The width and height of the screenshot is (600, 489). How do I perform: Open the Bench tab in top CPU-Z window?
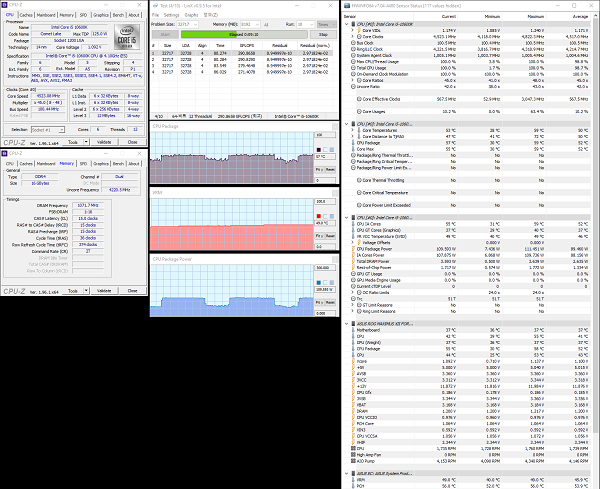118,15
